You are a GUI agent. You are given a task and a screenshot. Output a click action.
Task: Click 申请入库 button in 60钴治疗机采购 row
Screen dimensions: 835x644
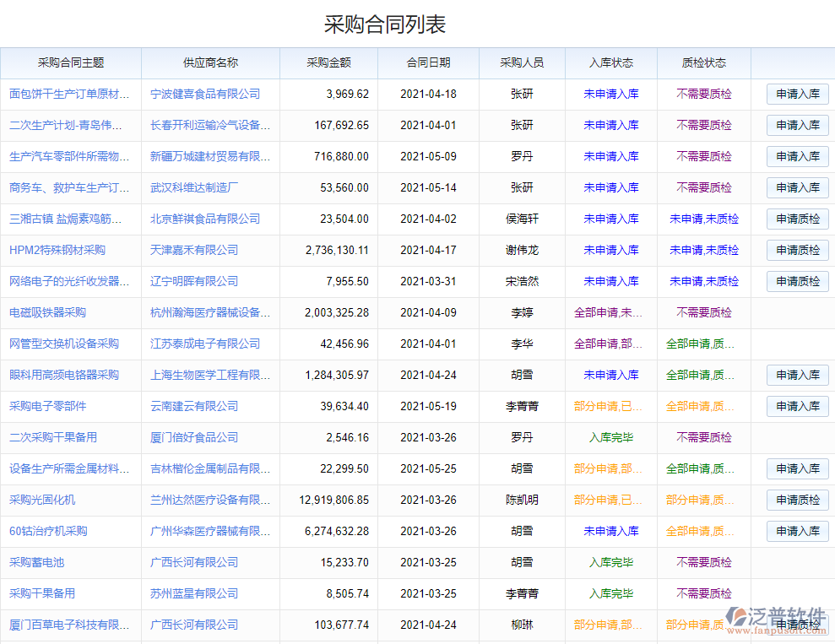point(797,531)
